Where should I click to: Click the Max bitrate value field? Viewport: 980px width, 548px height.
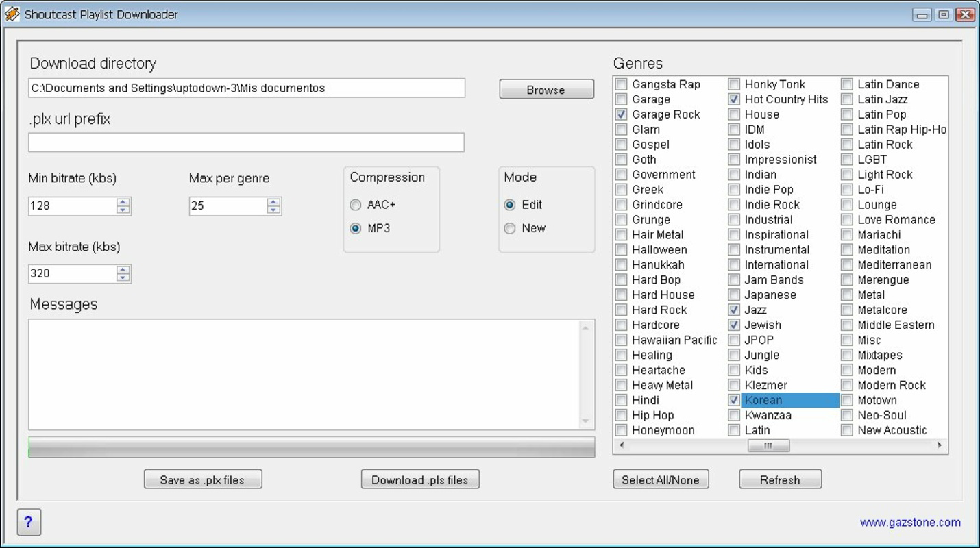coord(73,273)
